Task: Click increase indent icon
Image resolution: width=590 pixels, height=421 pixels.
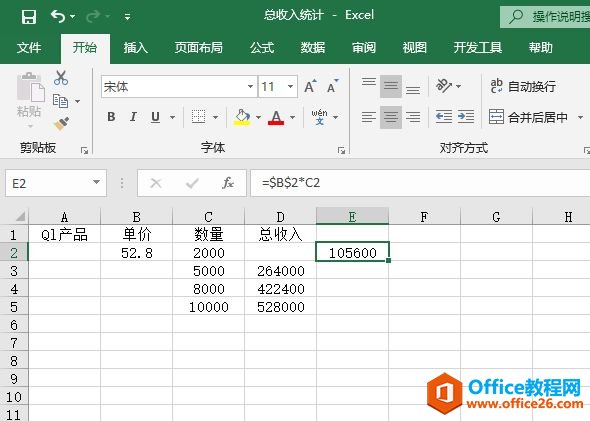Action: (466, 117)
